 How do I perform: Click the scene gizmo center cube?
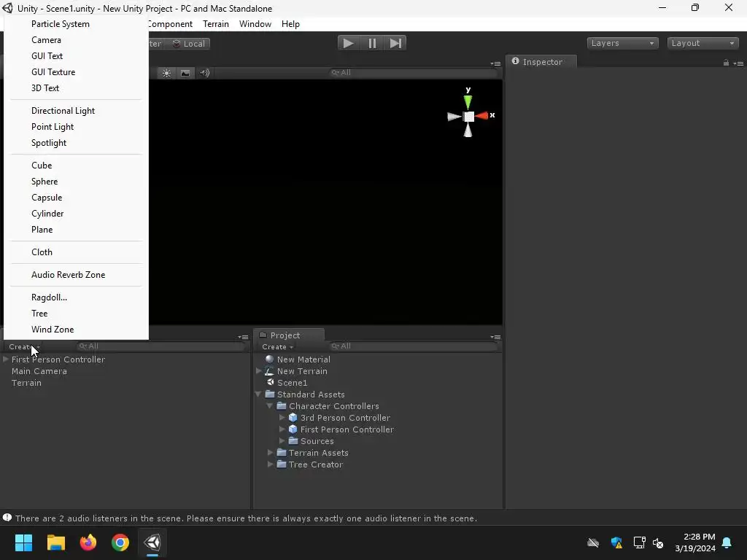pyautogui.click(x=469, y=116)
